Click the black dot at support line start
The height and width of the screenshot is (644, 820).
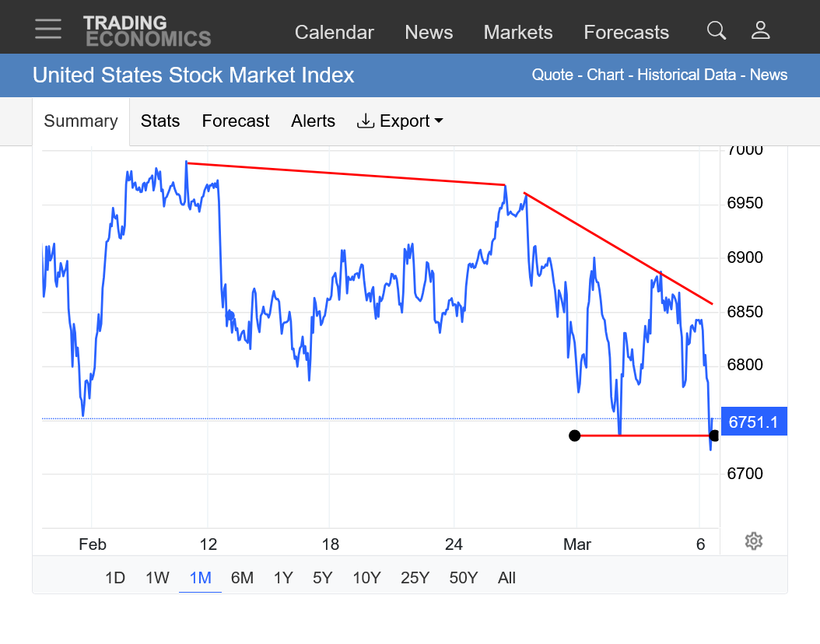[574, 436]
